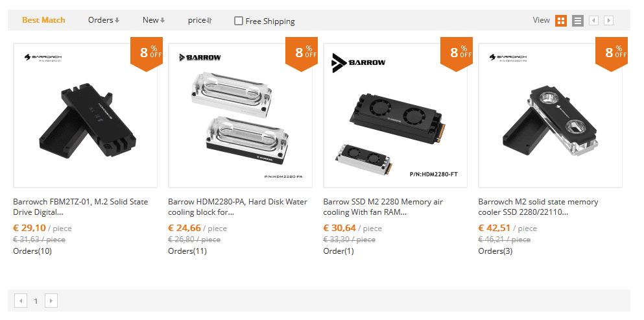
Task: Click HDM2280-FT fan cooler product image
Action: tap(395, 116)
